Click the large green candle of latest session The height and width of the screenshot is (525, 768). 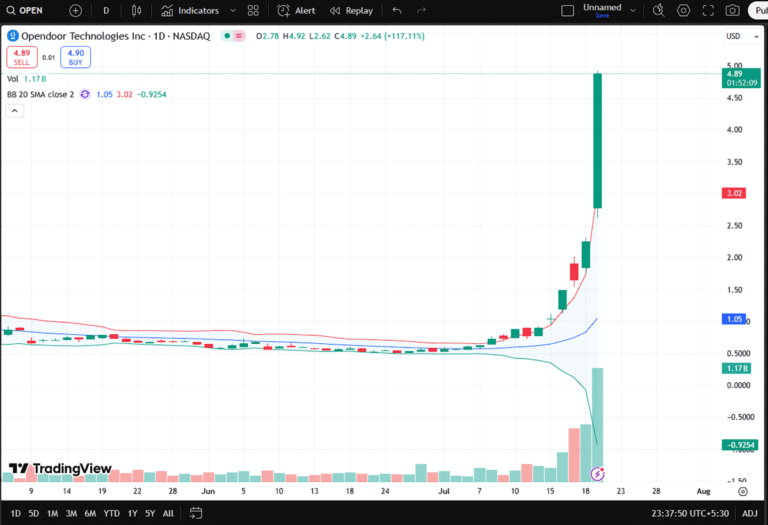[x=598, y=141]
